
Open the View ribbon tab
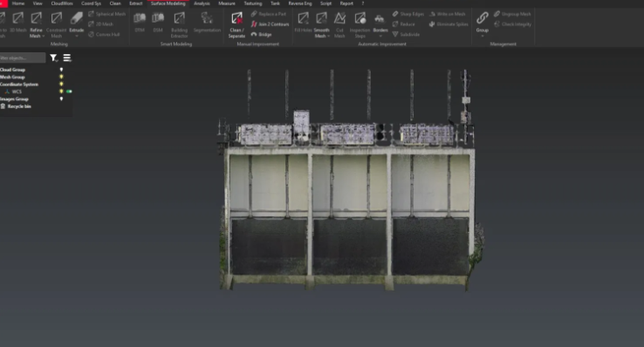click(x=38, y=3)
